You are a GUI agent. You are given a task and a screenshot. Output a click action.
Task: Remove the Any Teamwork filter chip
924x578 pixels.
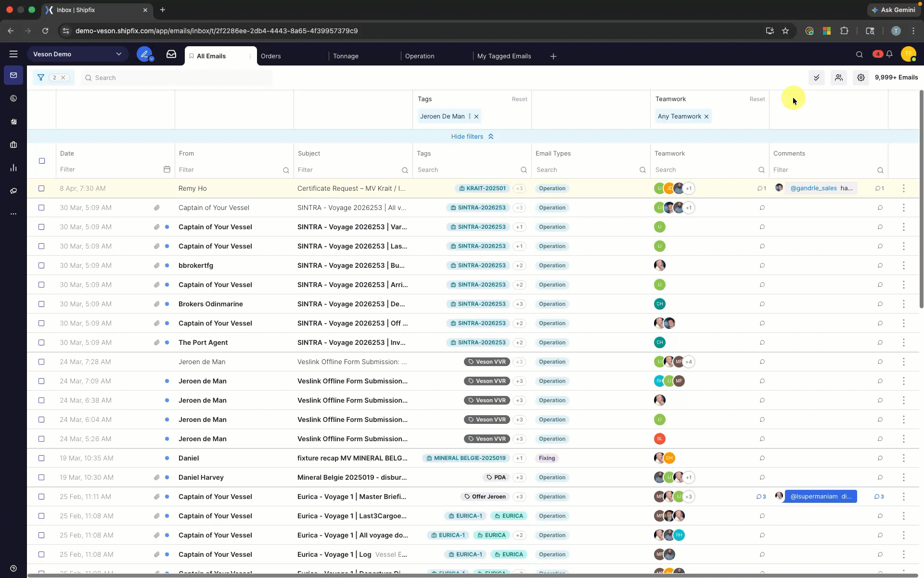point(706,117)
